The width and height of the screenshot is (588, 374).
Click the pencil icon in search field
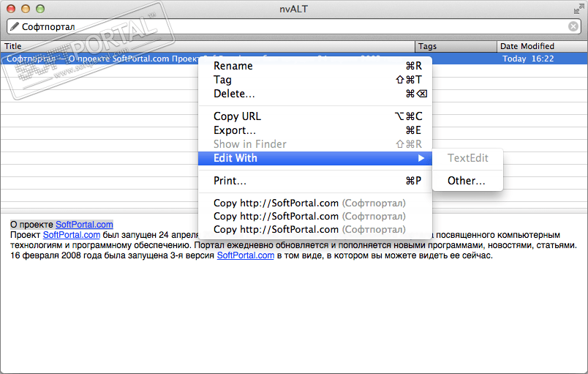14,26
